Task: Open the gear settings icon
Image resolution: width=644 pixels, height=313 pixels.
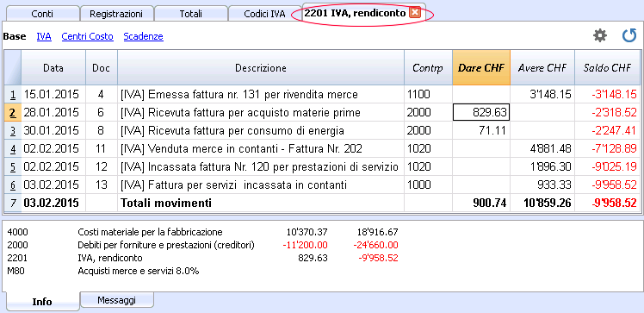Action: point(599,35)
